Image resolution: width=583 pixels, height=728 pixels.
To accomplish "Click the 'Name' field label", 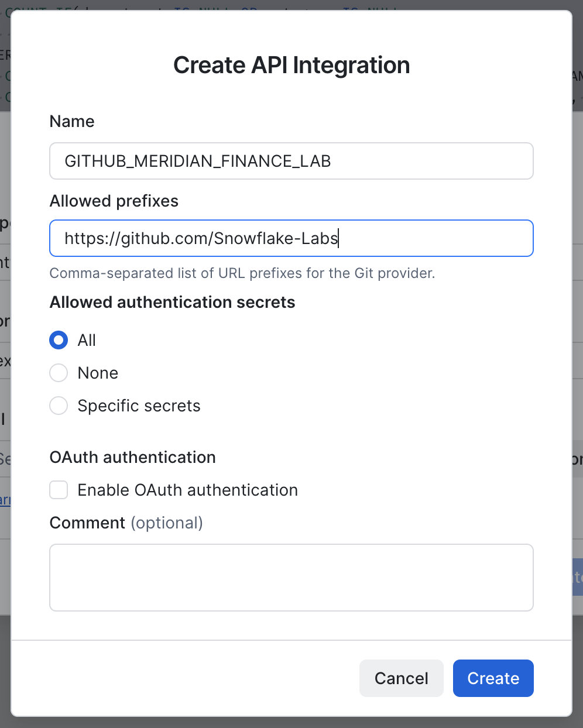I will pos(72,121).
